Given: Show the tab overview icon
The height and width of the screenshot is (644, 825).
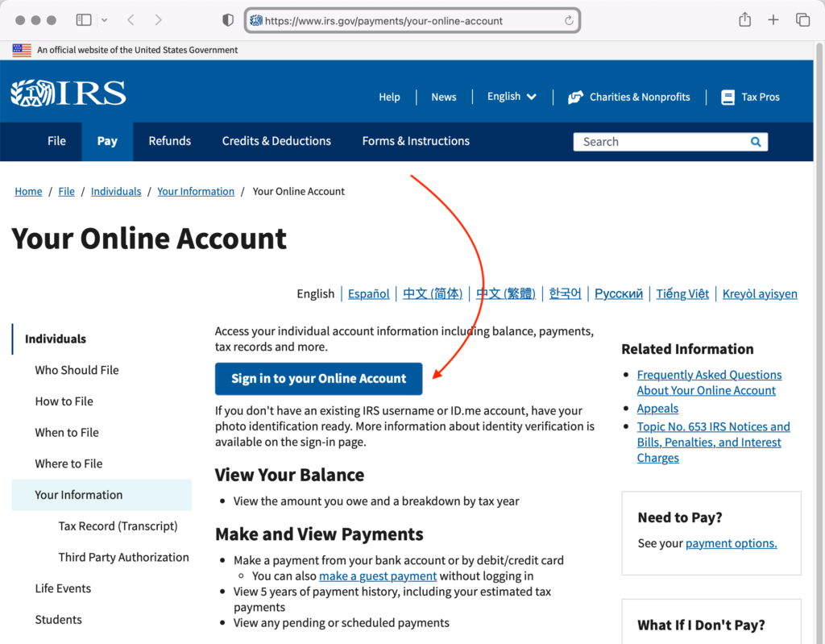Looking at the screenshot, I should tap(802, 20).
